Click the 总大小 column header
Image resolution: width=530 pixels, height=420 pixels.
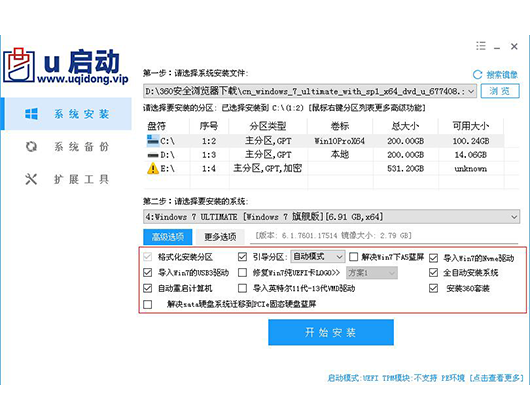(405, 126)
